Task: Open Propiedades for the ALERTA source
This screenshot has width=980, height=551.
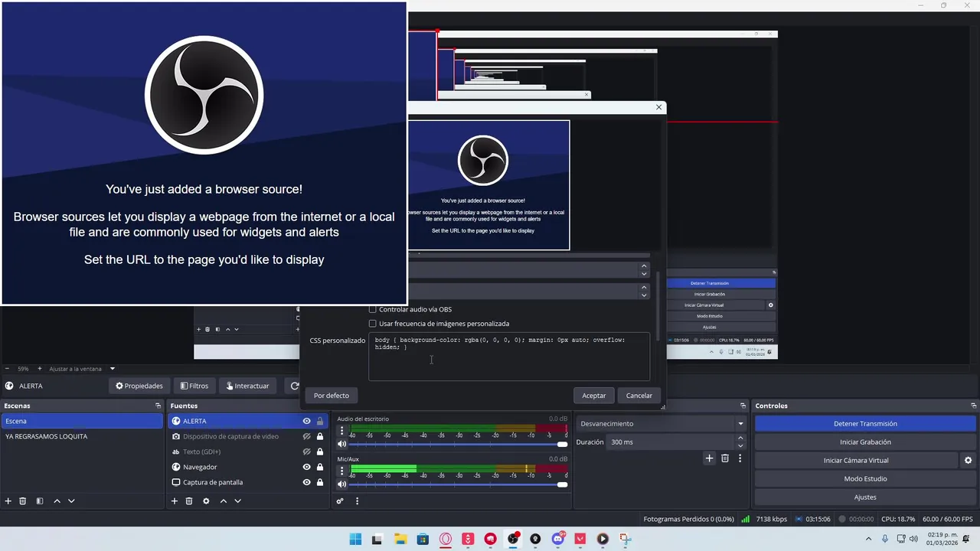Action: pyautogui.click(x=139, y=386)
